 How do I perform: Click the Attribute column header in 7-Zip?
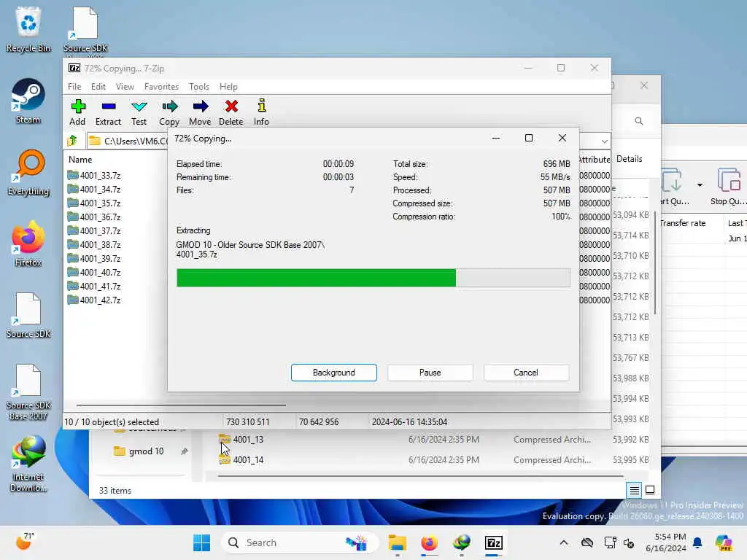click(594, 160)
